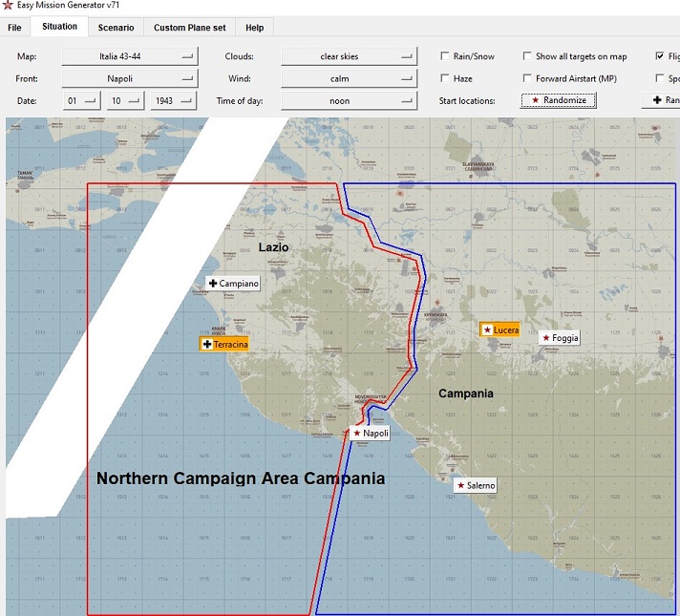Select the Campiano airfield cross marker
This screenshot has width=680, height=616.
[233, 284]
